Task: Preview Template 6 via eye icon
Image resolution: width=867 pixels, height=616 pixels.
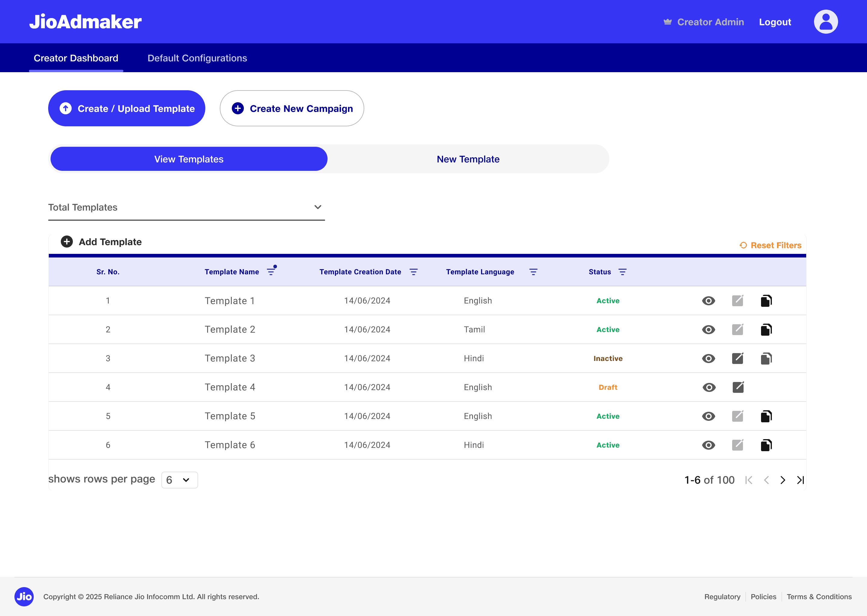Action: 708,445
